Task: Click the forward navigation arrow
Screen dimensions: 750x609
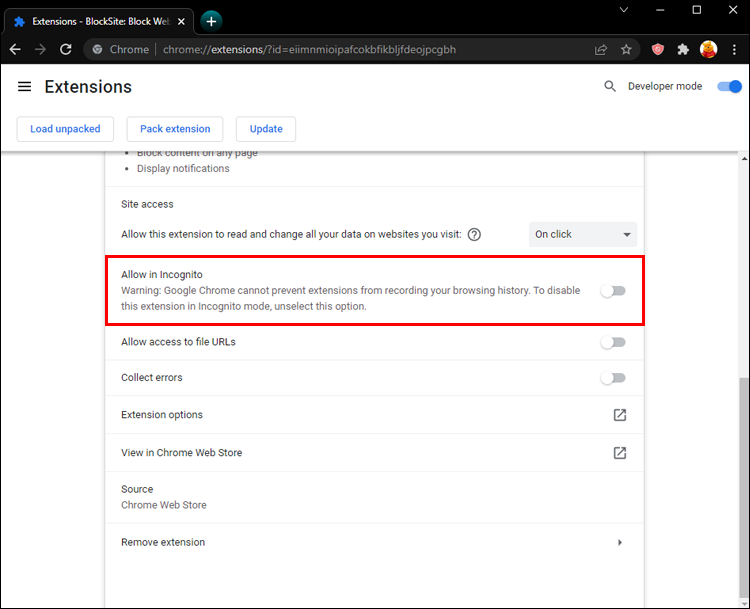Action: pos(40,49)
